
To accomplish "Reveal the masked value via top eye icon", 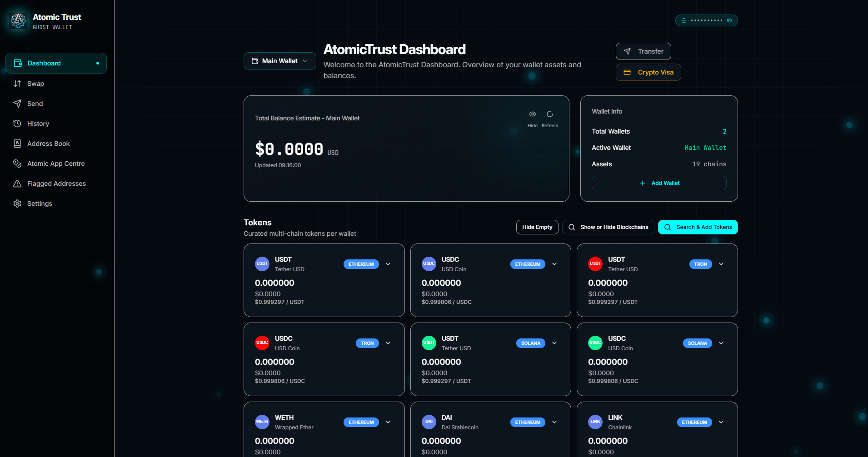I will [729, 20].
